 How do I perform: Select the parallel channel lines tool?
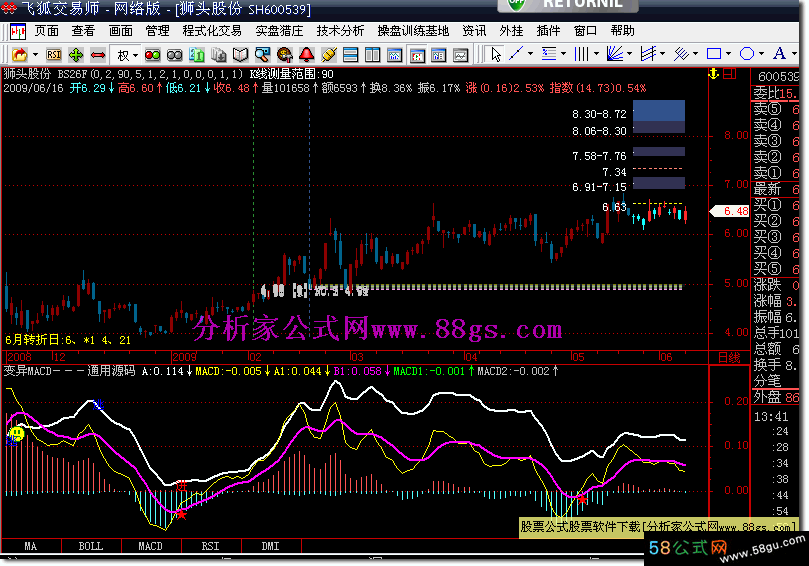(648, 54)
